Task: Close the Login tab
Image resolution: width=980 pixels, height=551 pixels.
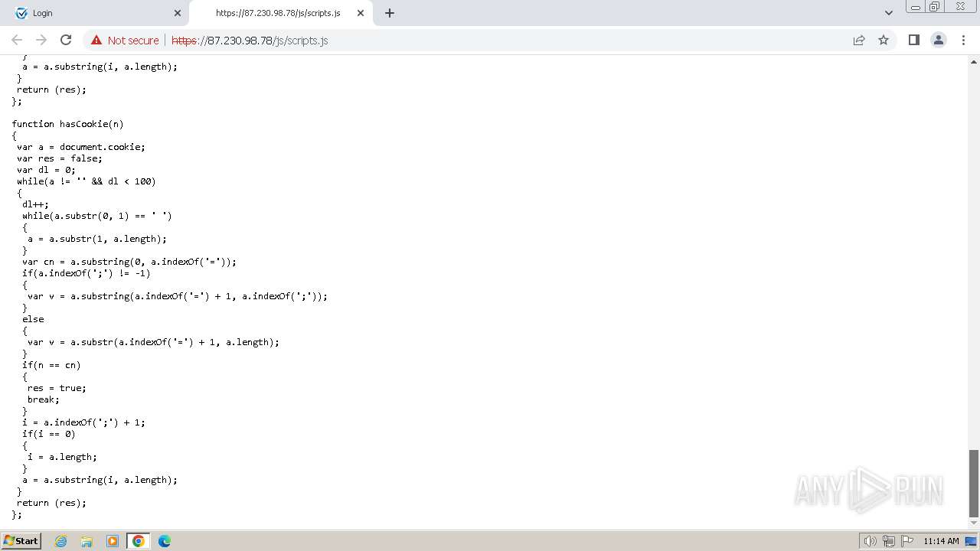Action: (178, 13)
